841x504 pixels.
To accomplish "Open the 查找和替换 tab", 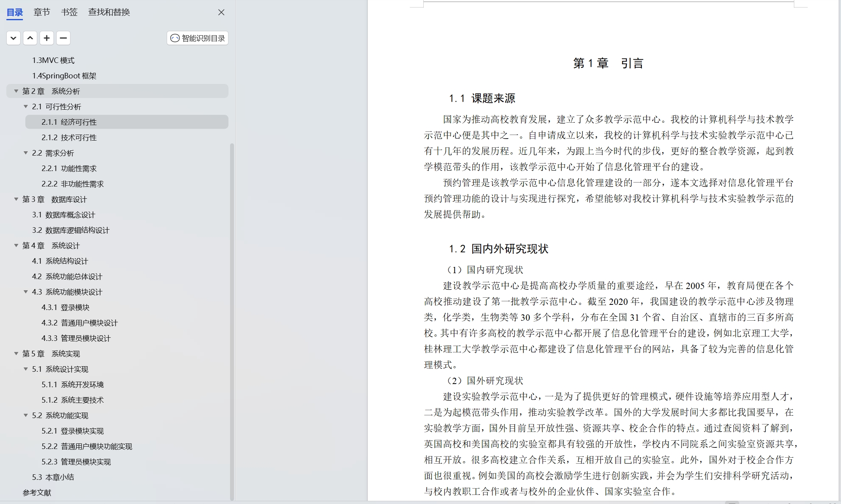I will [x=109, y=12].
